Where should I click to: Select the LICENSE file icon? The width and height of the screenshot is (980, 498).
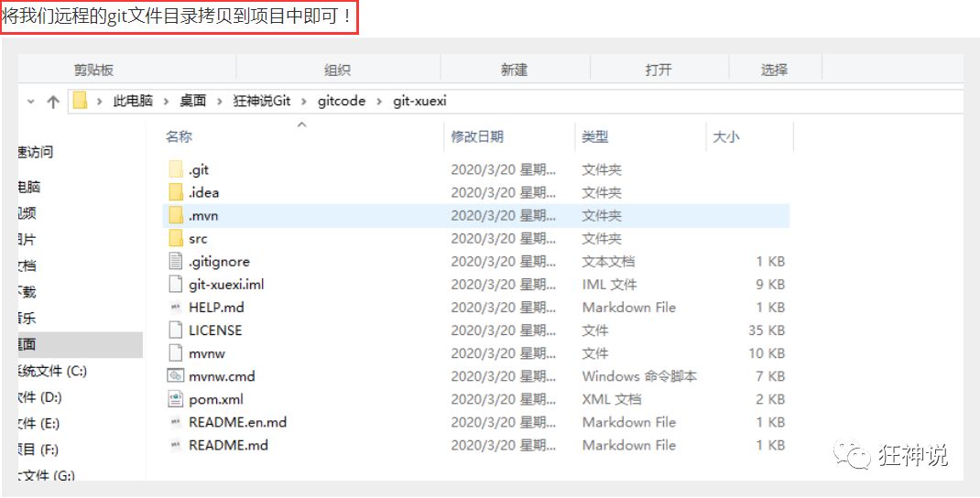[x=176, y=330]
